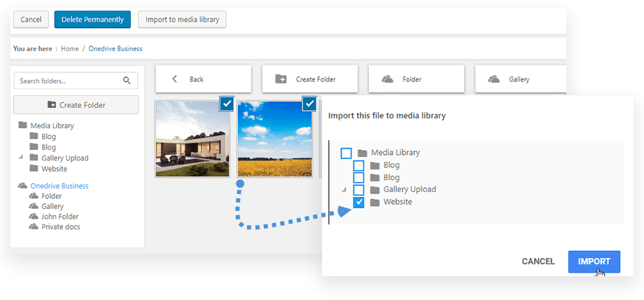Viewport: 644px width, 300px height.
Task: Click the search magnifier icon
Action: pyautogui.click(x=127, y=81)
